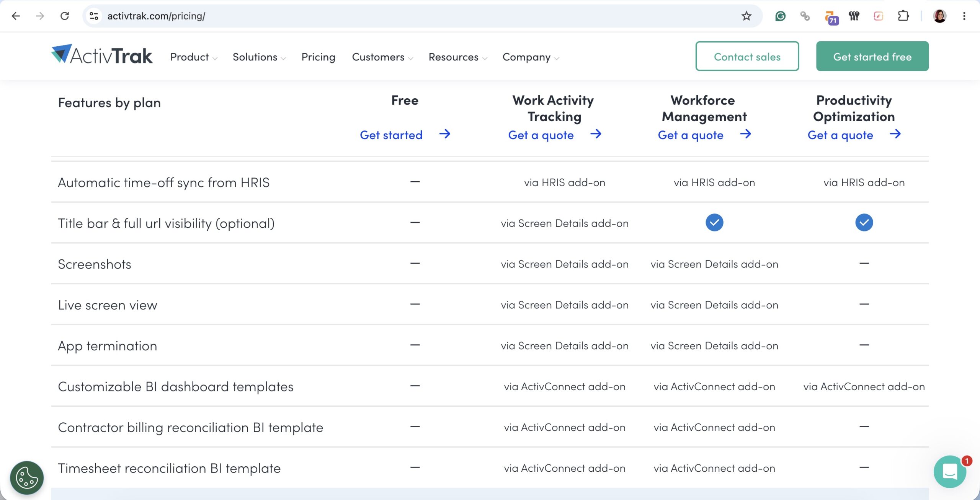Select Title bar & full url visibility label
The height and width of the screenshot is (500, 980).
[166, 223]
